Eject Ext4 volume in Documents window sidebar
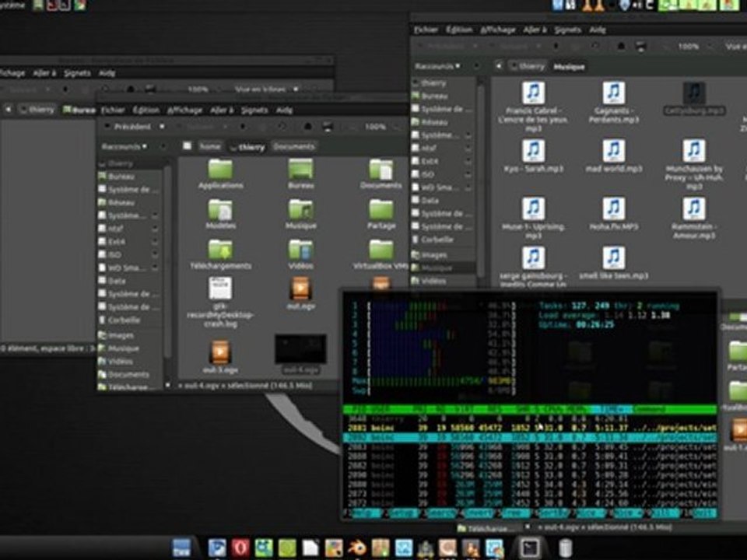This screenshot has width=747, height=560. [155, 242]
